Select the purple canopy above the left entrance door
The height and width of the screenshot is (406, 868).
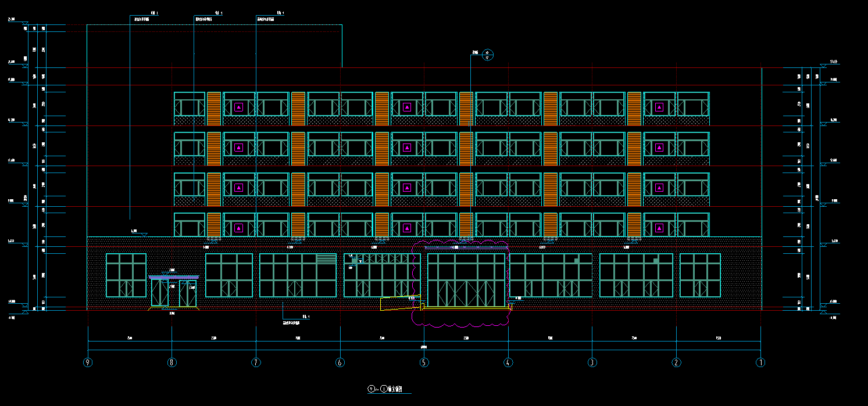pyautogui.click(x=173, y=277)
